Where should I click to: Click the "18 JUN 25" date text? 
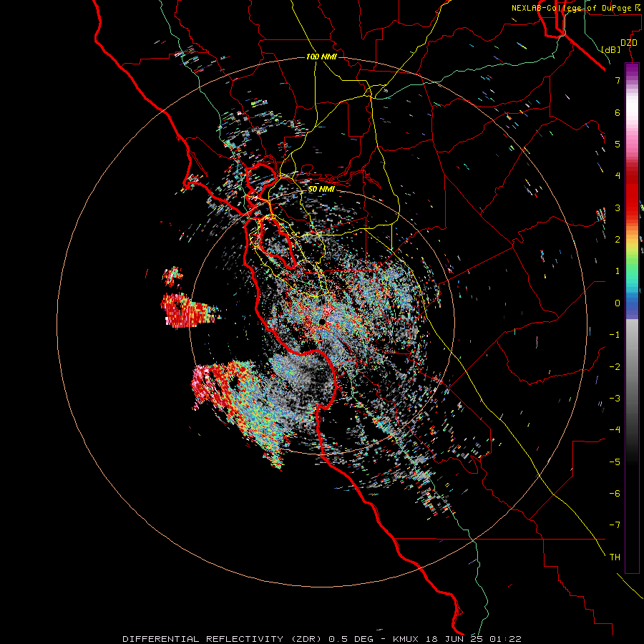[x=454, y=639]
